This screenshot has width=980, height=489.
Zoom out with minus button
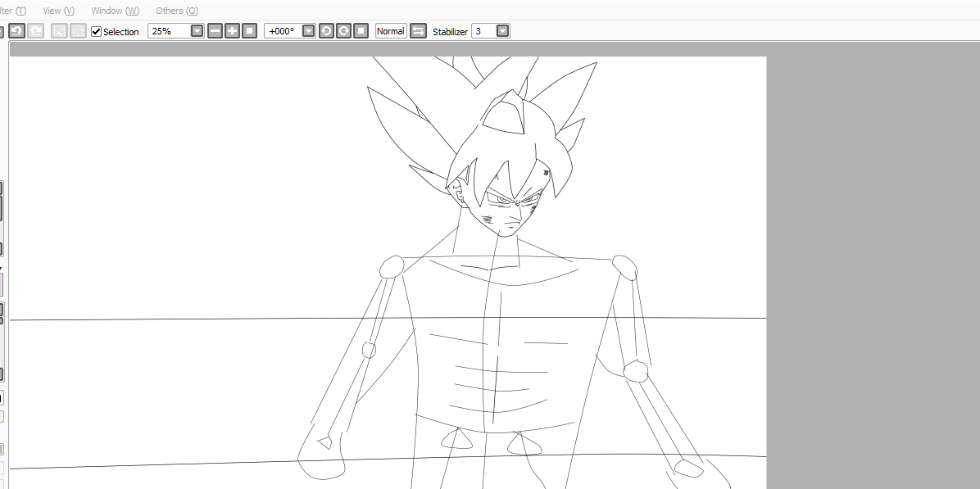click(x=215, y=30)
